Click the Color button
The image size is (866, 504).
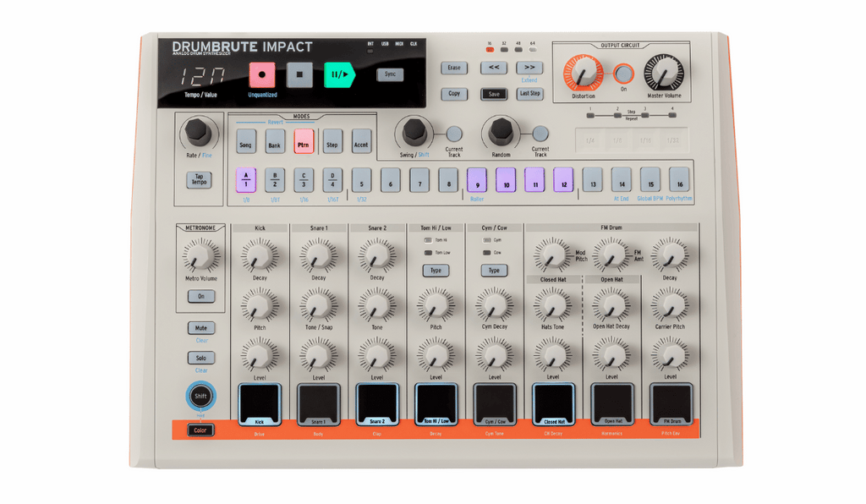click(x=200, y=430)
